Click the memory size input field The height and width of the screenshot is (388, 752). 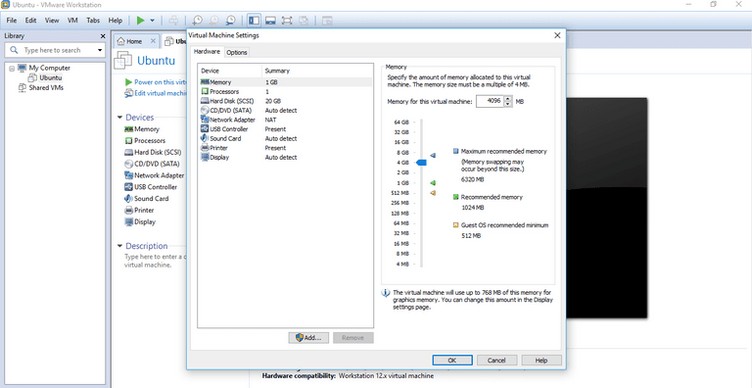[x=489, y=101]
